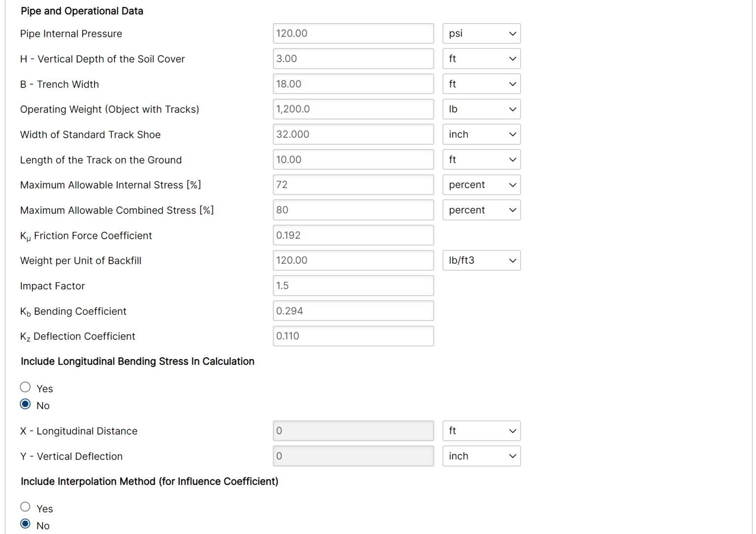
Task: Click the Kz Deflection Coefficient input
Action: (353, 336)
